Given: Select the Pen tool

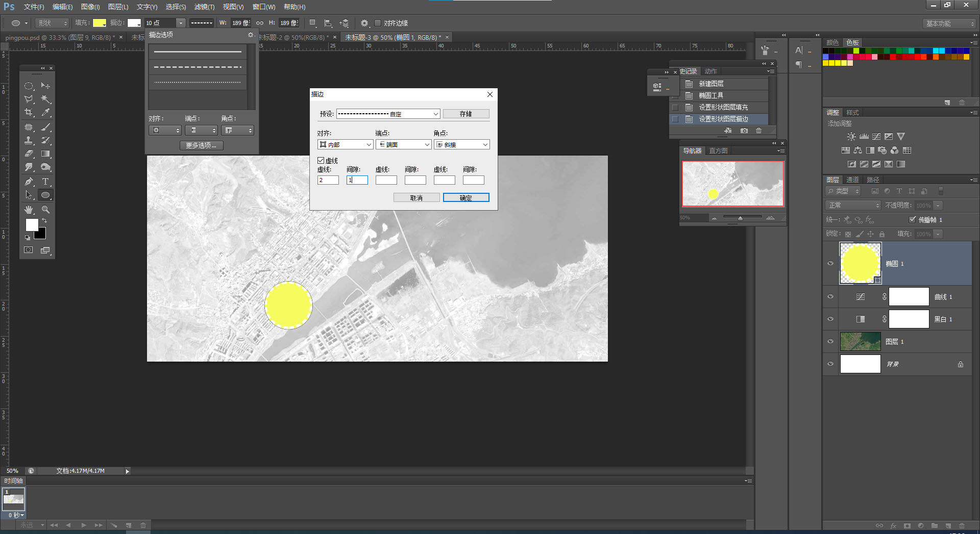Looking at the screenshot, I should [x=29, y=182].
